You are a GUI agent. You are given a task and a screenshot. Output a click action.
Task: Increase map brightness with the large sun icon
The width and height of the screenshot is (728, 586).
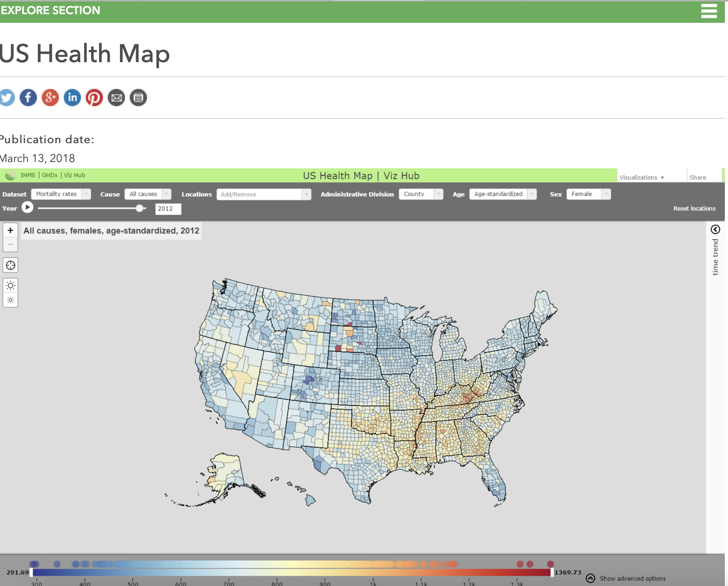coord(10,285)
